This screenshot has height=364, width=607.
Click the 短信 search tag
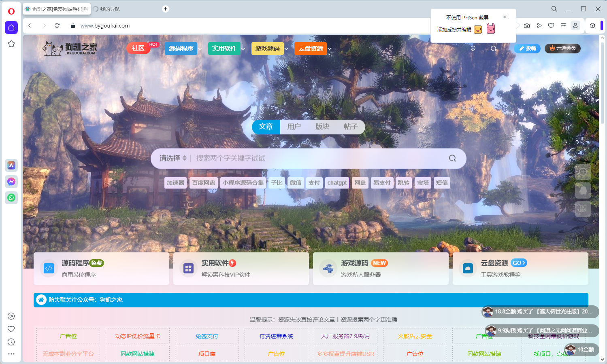click(x=442, y=183)
